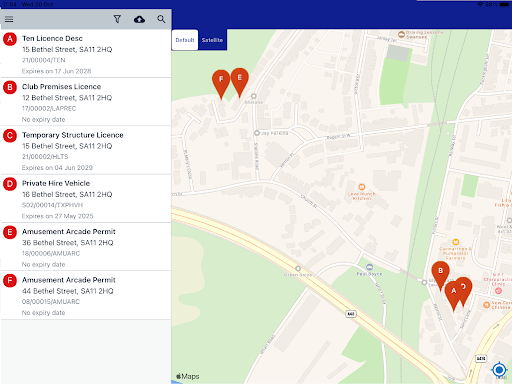Select the red E list badge
Image resolution: width=512 pixels, height=384 pixels.
10,232
